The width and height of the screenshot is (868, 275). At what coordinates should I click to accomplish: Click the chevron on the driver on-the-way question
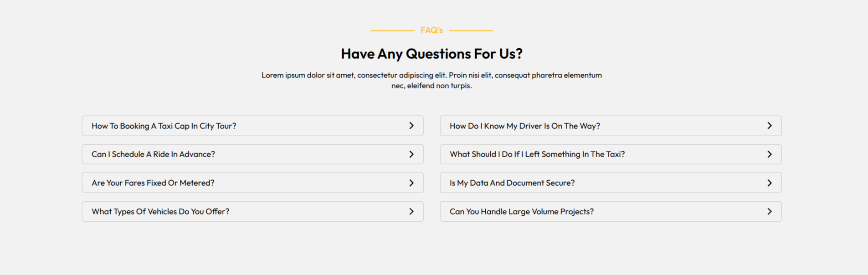pos(770,126)
